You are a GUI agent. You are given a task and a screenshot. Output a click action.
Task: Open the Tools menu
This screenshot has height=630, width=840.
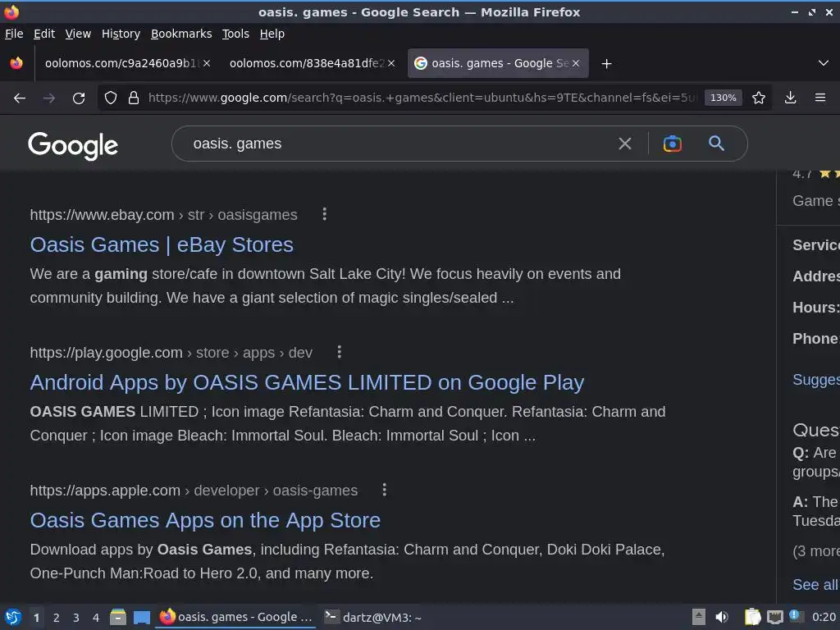[235, 34]
